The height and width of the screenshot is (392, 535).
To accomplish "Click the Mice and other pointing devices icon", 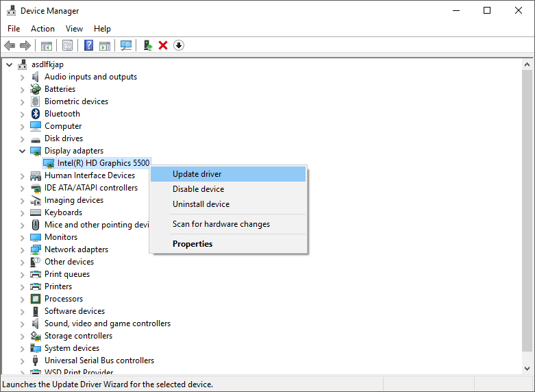I will pyautogui.click(x=36, y=225).
